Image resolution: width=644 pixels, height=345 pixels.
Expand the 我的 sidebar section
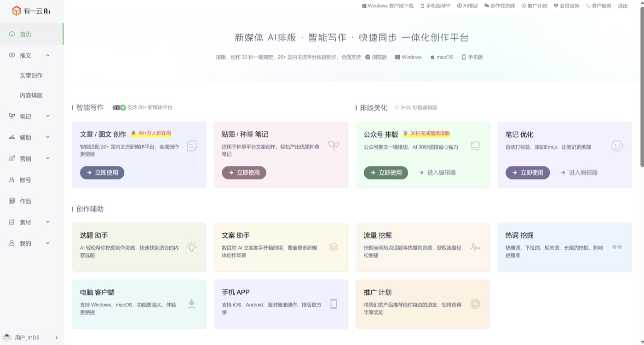point(48,243)
